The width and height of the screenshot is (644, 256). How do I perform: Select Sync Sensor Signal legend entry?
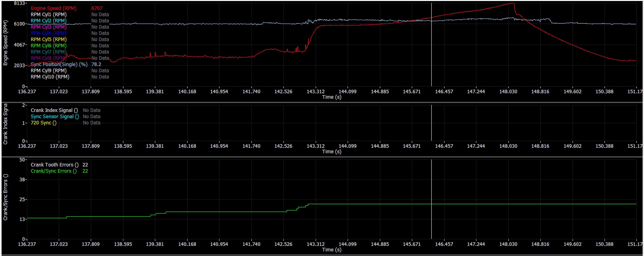[54, 116]
